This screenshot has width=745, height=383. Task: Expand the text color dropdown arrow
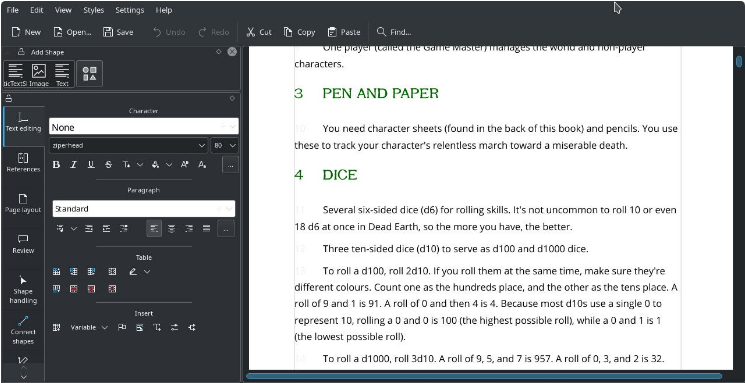[140, 164]
